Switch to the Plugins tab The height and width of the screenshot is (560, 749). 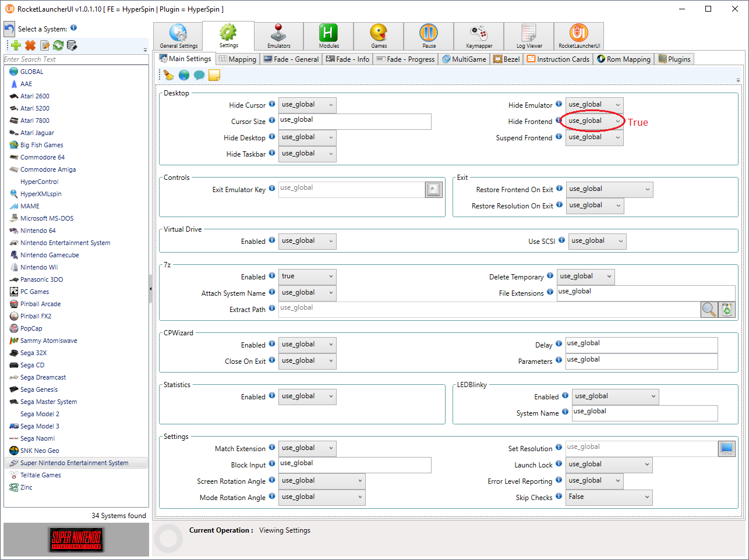(674, 59)
